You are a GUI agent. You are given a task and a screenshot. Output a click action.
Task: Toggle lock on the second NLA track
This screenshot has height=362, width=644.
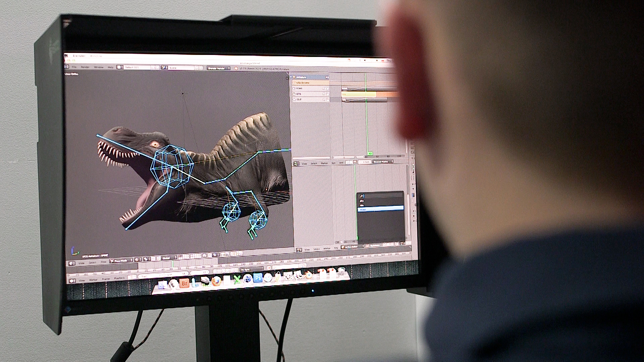[x=328, y=94]
